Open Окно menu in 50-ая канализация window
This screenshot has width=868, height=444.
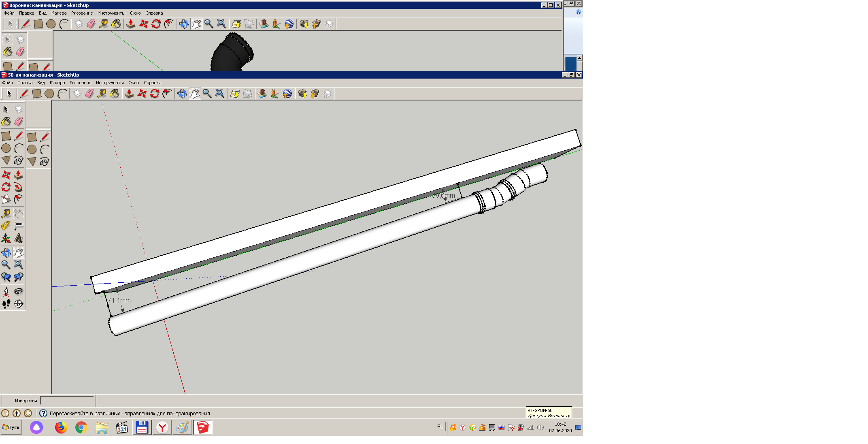tap(134, 83)
